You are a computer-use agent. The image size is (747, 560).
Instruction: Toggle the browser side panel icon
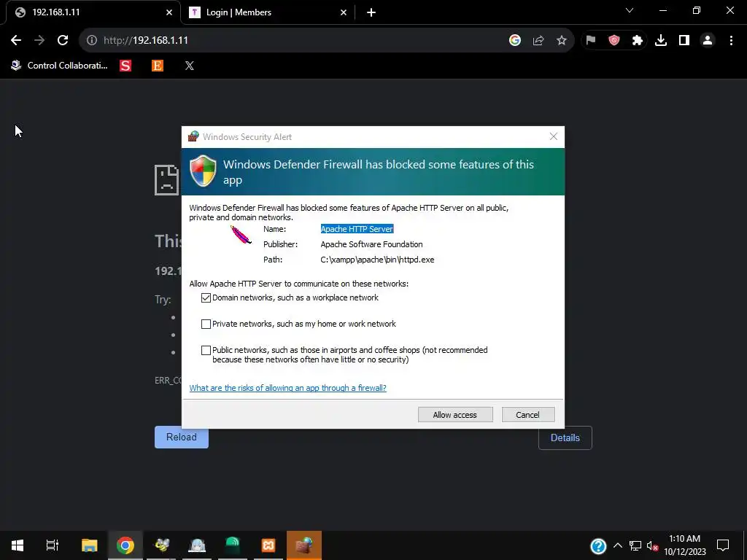(684, 41)
